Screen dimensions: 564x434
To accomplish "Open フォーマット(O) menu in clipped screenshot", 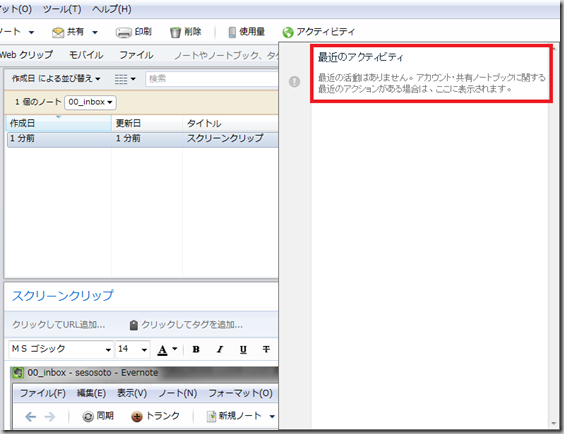I will (x=240, y=393).
